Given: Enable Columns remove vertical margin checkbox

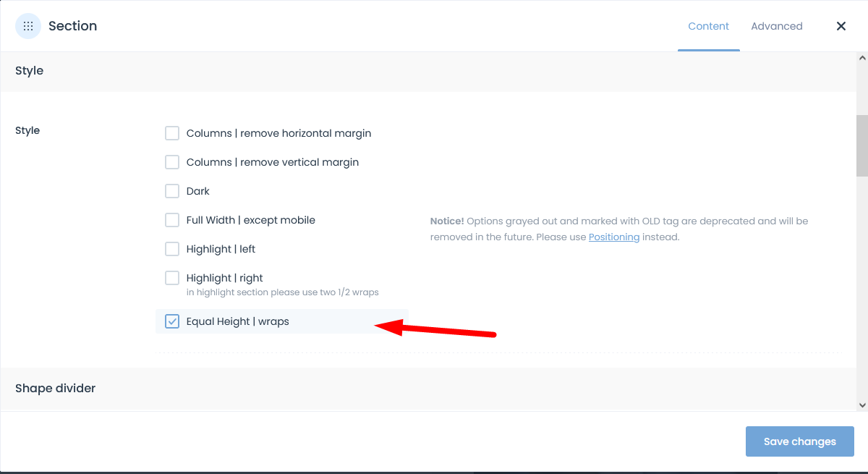Looking at the screenshot, I should click(x=172, y=162).
